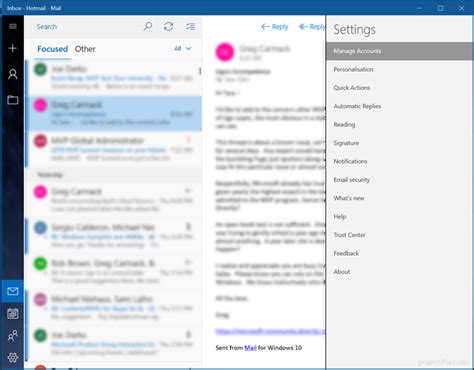Open Automatic Replies settings
The height and width of the screenshot is (370, 474).
[x=357, y=106]
